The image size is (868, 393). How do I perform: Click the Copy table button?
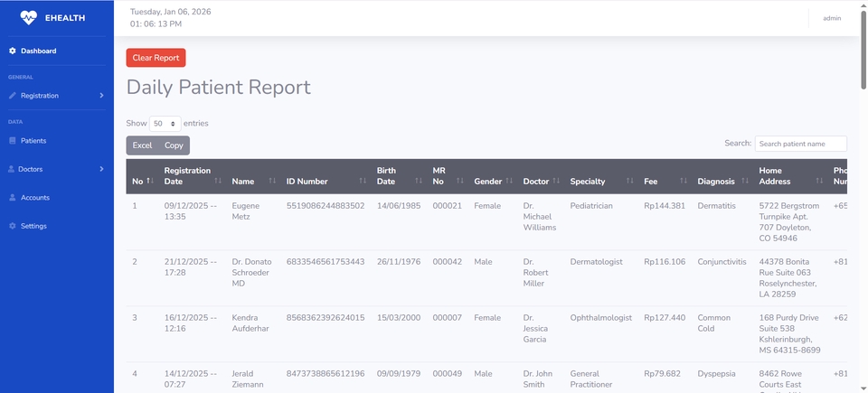[174, 145]
